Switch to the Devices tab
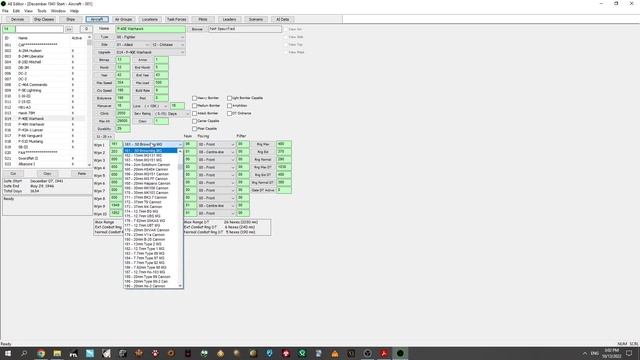 pos(17,20)
